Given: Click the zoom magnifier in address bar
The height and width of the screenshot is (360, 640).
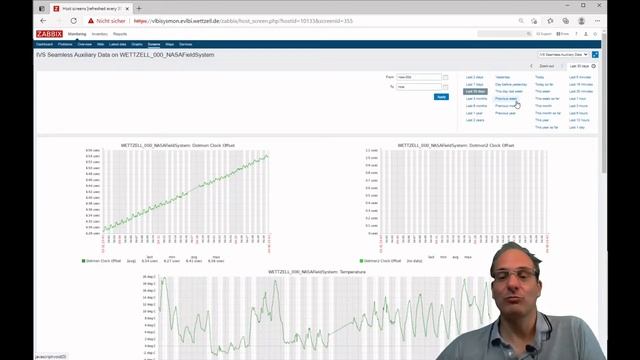Looking at the screenshot, I should click(x=521, y=21).
